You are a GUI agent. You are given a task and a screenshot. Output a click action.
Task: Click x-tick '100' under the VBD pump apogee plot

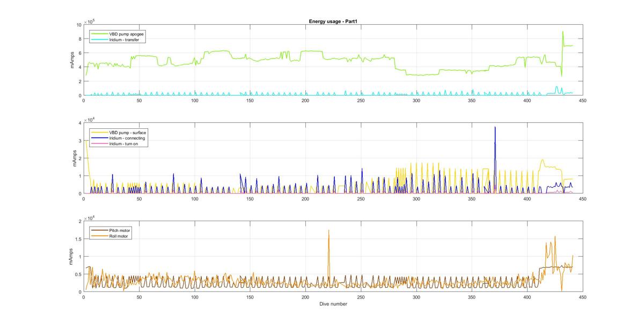(x=194, y=100)
